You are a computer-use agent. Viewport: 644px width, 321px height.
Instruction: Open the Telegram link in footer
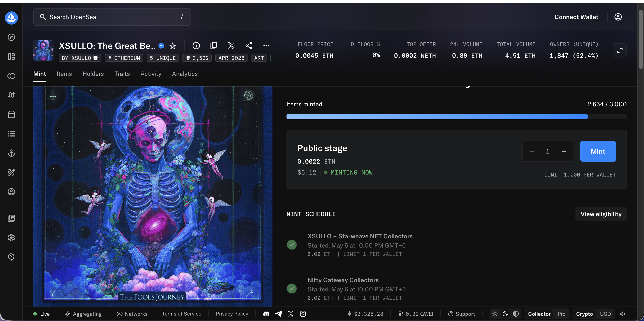278,314
